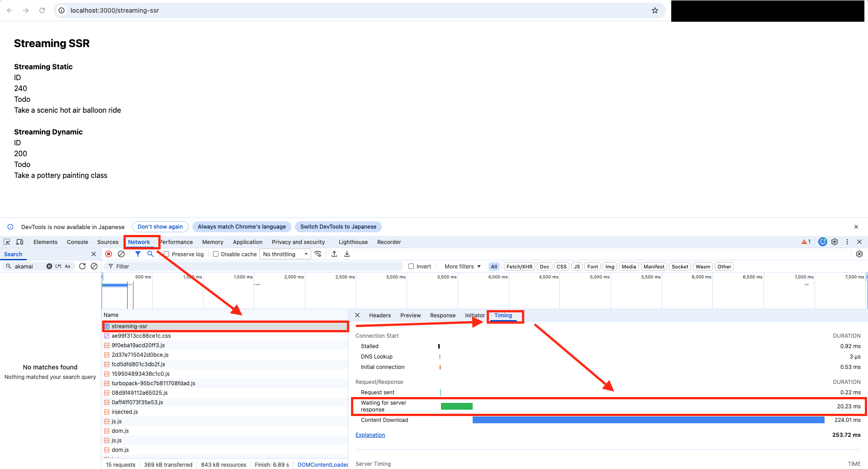The height and width of the screenshot is (469, 868).
Task: Toggle the device toolbar icon
Action: [x=19, y=242]
